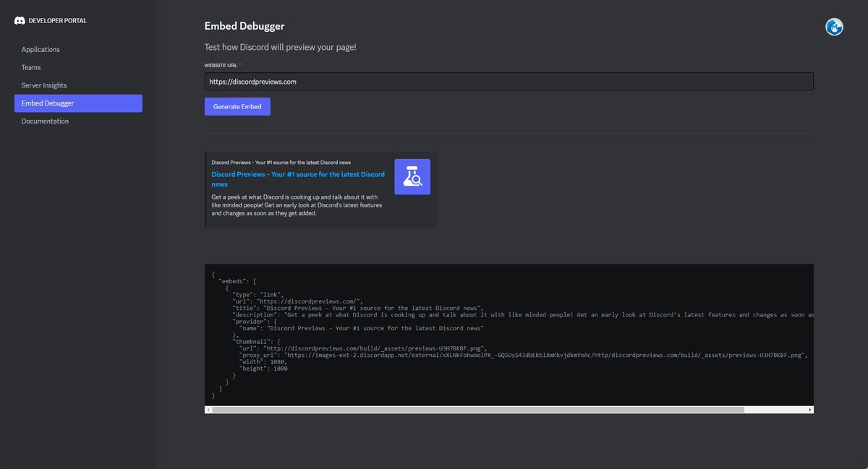Click the Embed Debugger page heading

click(244, 26)
